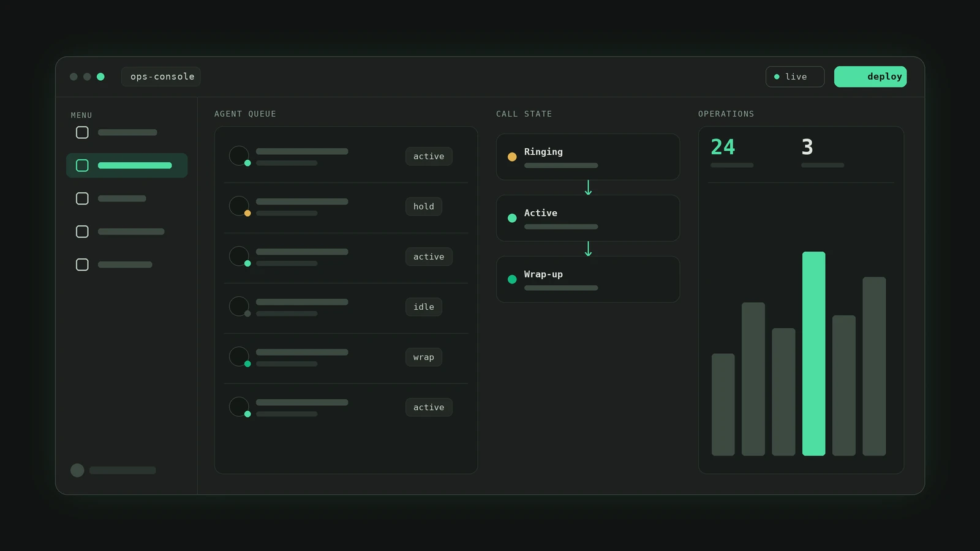Select the highlighted green sidebar menu item
The width and height of the screenshot is (980, 551).
[x=127, y=165]
